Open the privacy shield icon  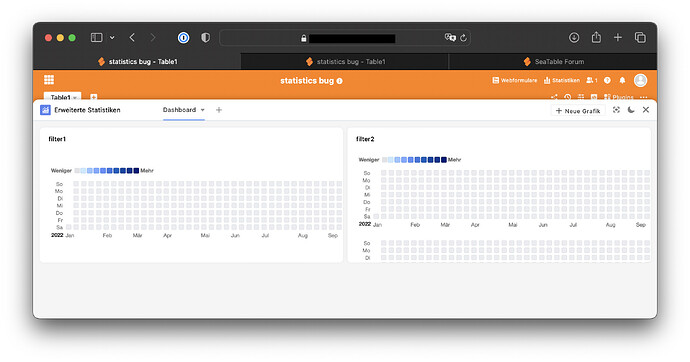205,38
